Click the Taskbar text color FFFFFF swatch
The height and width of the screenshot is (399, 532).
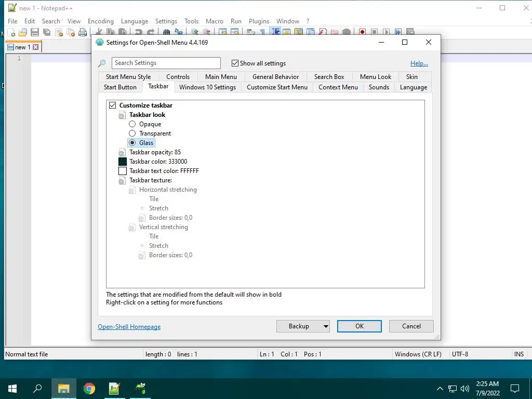(x=123, y=171)
